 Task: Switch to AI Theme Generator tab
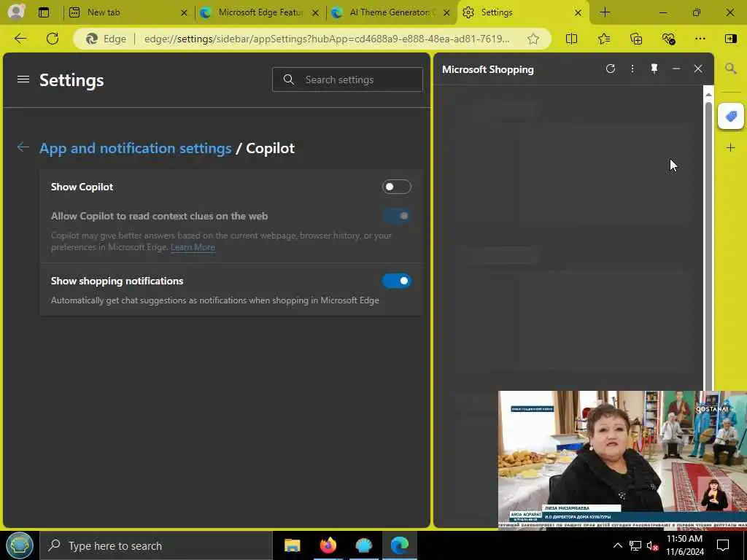pyautogui.click(x=392, y=12)
